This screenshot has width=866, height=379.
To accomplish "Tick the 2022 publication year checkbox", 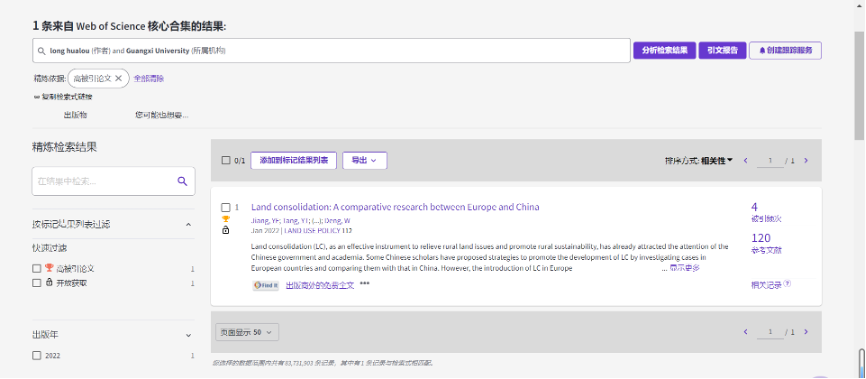I will tap(36, 356).
